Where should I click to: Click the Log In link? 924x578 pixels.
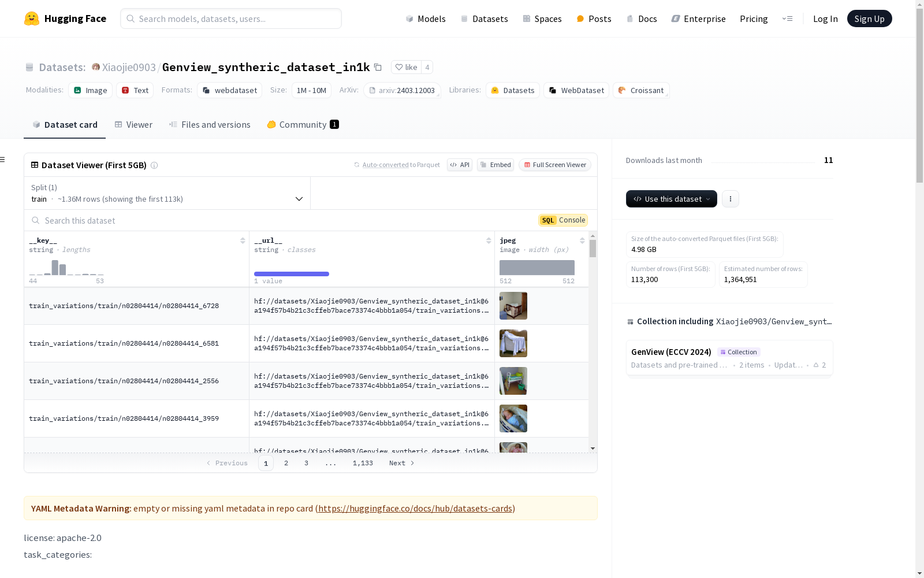pyautogui.click(x=825, y=18)
